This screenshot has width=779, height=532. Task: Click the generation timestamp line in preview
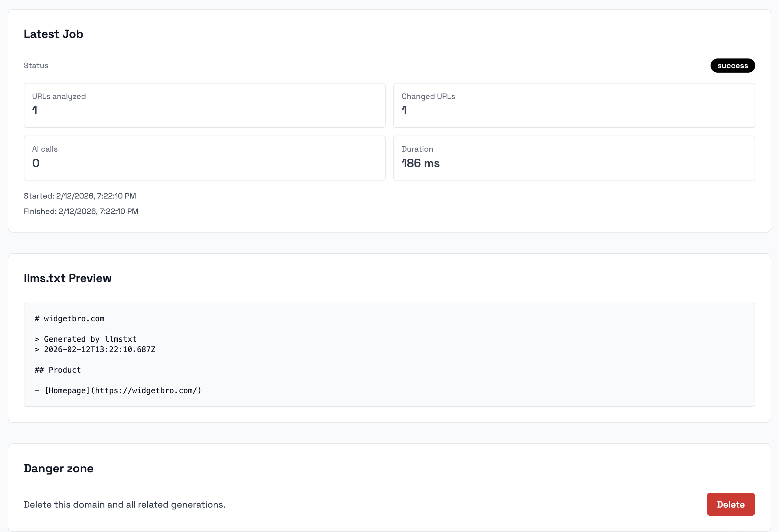pyautogui.click(x=95, y=350)
